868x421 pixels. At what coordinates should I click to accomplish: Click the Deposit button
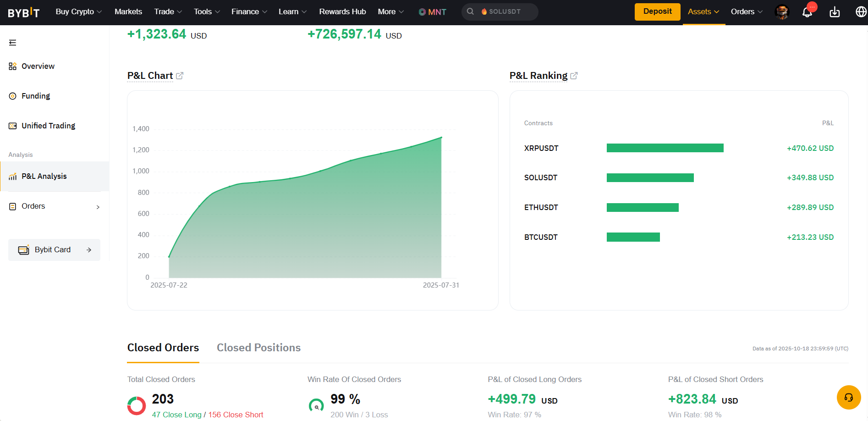click(x=657, y=11)
